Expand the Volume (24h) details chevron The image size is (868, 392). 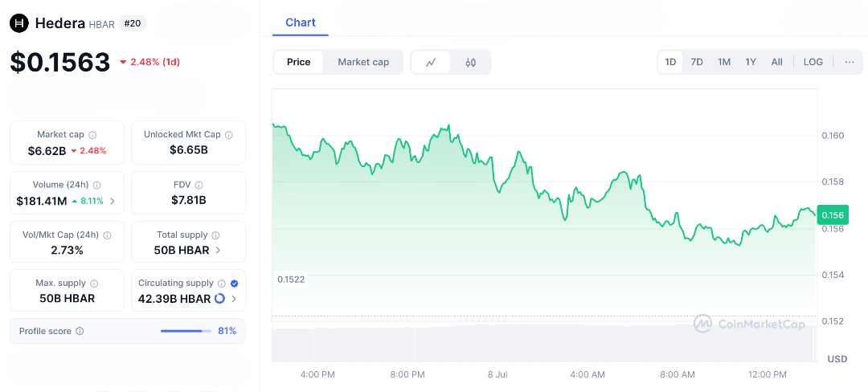pos(113,201)
